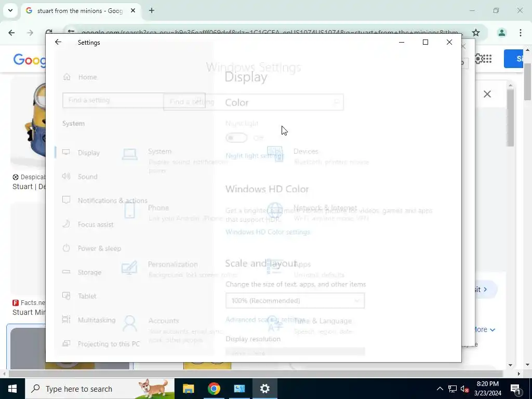Close the 'stuart from the minions' tab

coord(133,10)
